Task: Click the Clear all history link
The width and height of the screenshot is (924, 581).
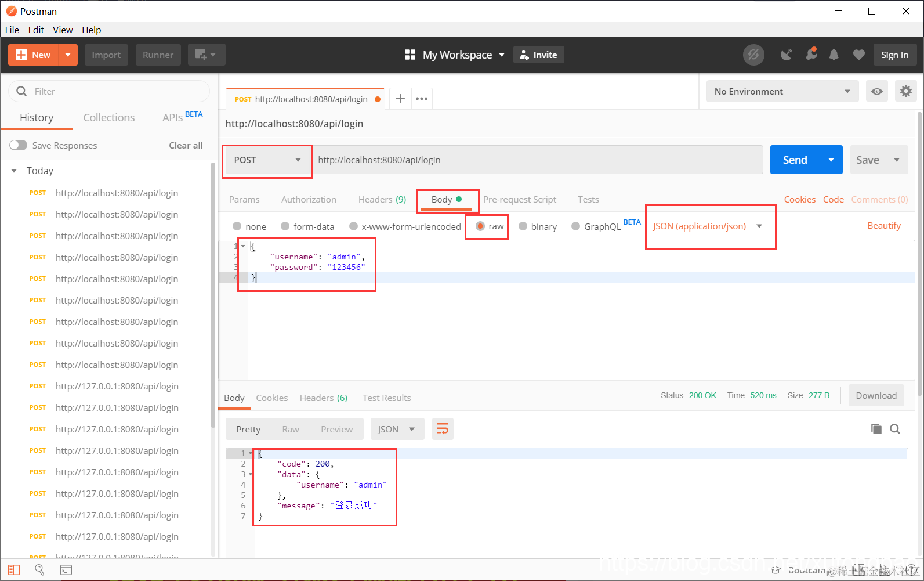Action: [186, 145]
